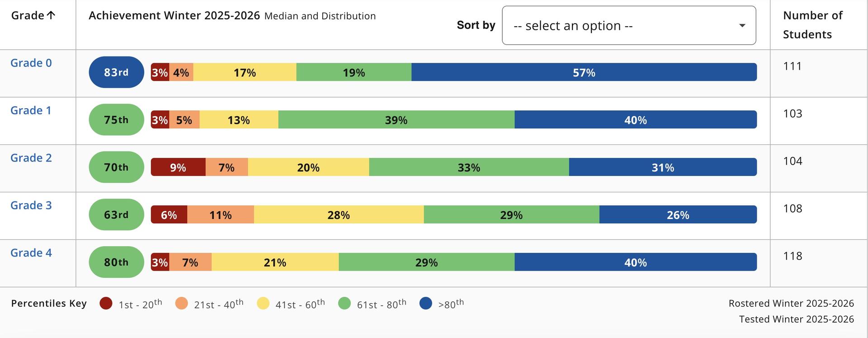Click the dropdown caret arrow
The width and height of the screenshot is (868, 338).
pyautogui.click(x=742, y=25)
